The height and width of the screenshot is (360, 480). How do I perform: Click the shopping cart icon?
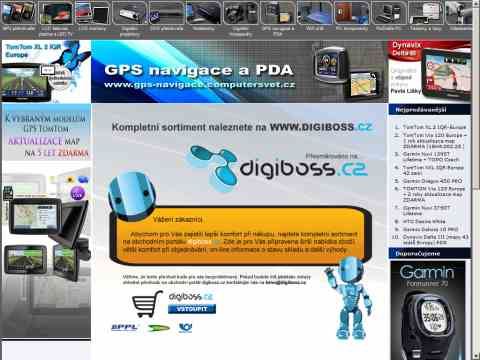coord(147,303)
